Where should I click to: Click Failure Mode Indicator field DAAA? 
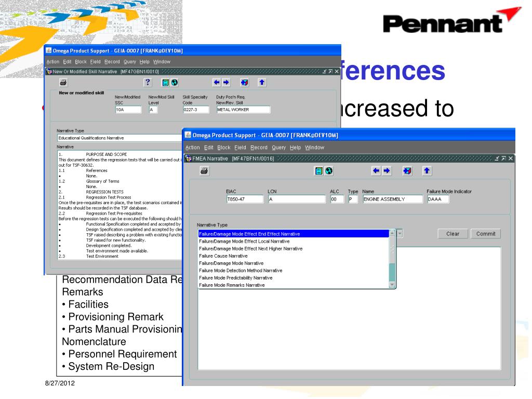(x=438, y=199)
